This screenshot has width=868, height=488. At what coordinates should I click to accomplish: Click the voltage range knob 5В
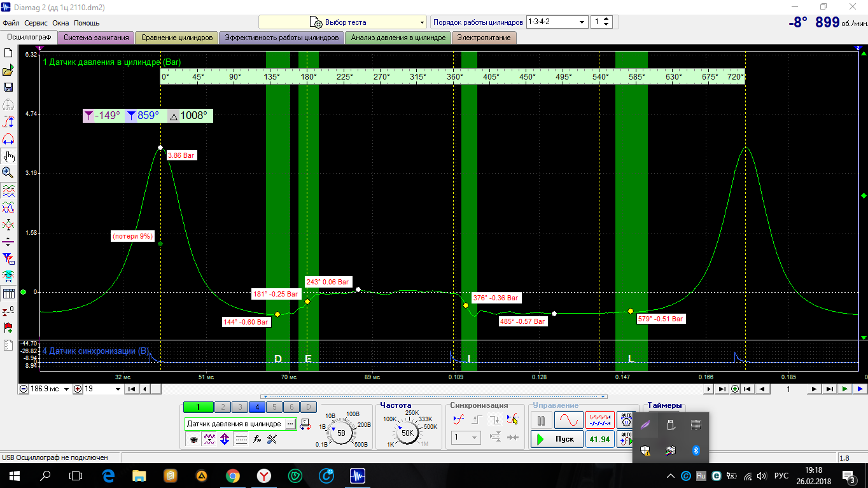point(341,433)
